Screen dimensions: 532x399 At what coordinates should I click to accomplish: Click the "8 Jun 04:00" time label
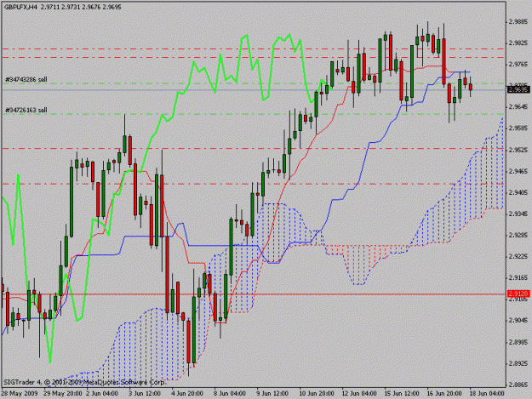click(x=230, y=394)
